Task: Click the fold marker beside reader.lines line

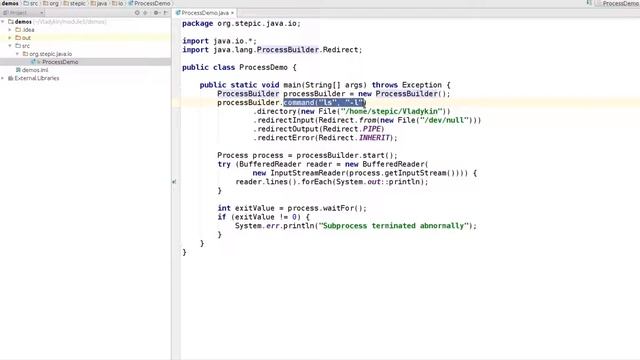Action: (x=174, y=182)
